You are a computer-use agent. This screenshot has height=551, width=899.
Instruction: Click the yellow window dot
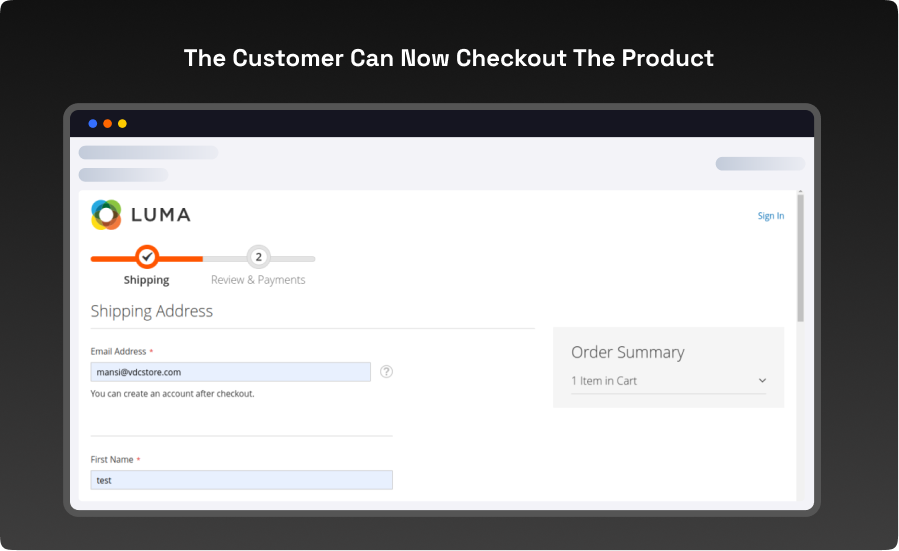pos(122,124)
